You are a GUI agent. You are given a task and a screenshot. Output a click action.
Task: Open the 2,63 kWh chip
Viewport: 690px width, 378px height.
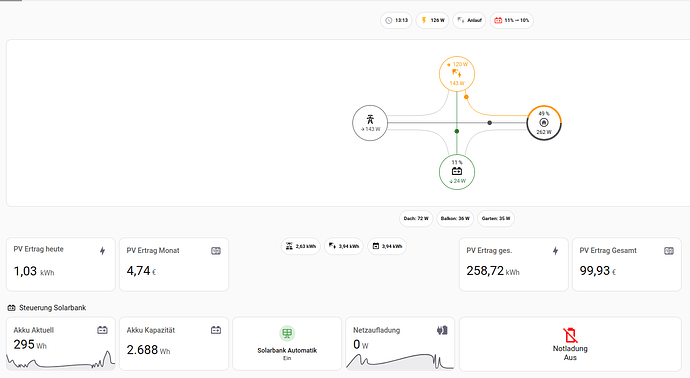tap(301, 246)
